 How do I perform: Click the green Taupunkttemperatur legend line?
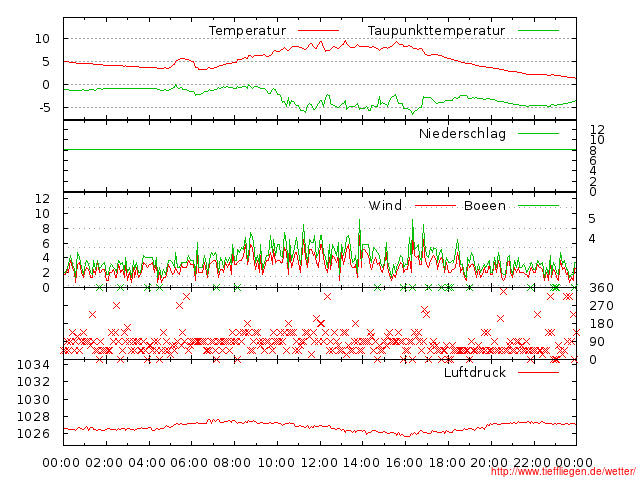click(538, 31)
